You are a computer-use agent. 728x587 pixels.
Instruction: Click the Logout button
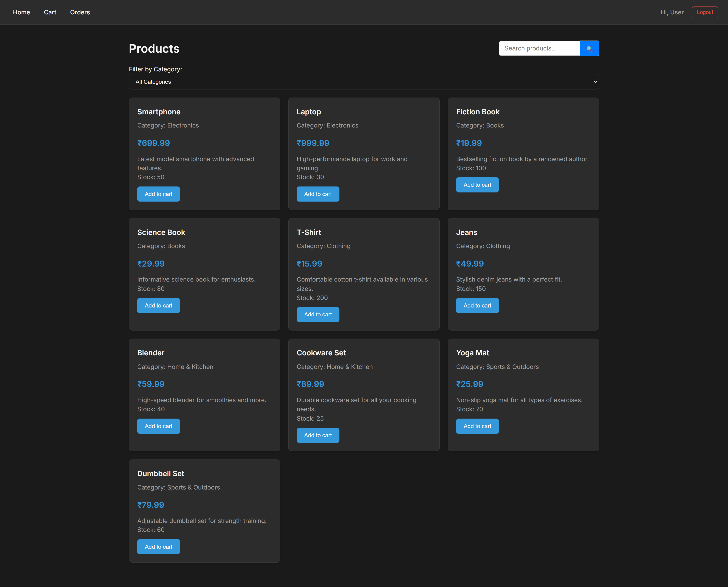tap(705, 12)
